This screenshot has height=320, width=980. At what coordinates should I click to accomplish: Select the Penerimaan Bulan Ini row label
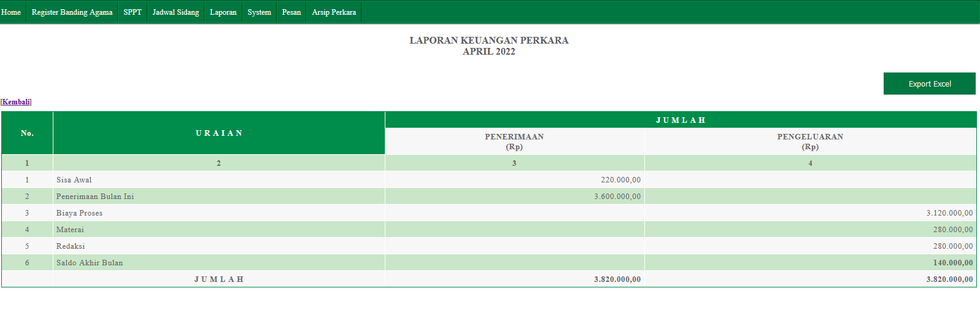[95, 197]
